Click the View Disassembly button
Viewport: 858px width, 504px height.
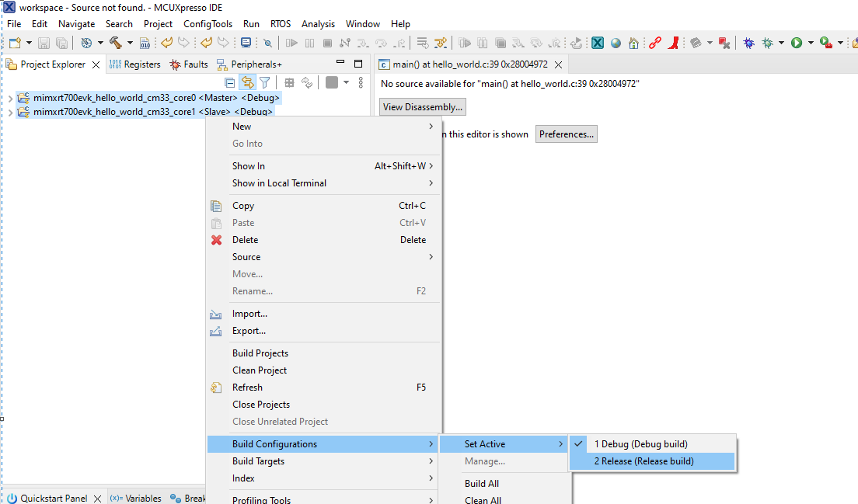tap(423, 107)
